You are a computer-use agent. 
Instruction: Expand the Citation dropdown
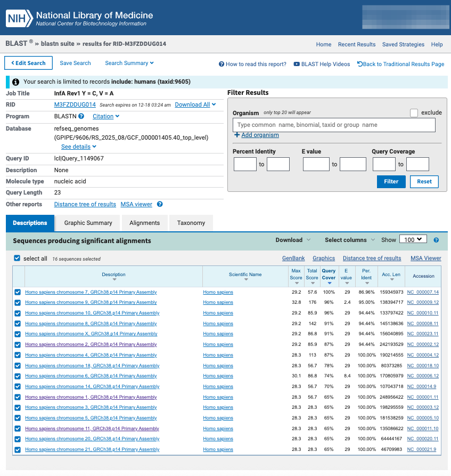point(106,116)
